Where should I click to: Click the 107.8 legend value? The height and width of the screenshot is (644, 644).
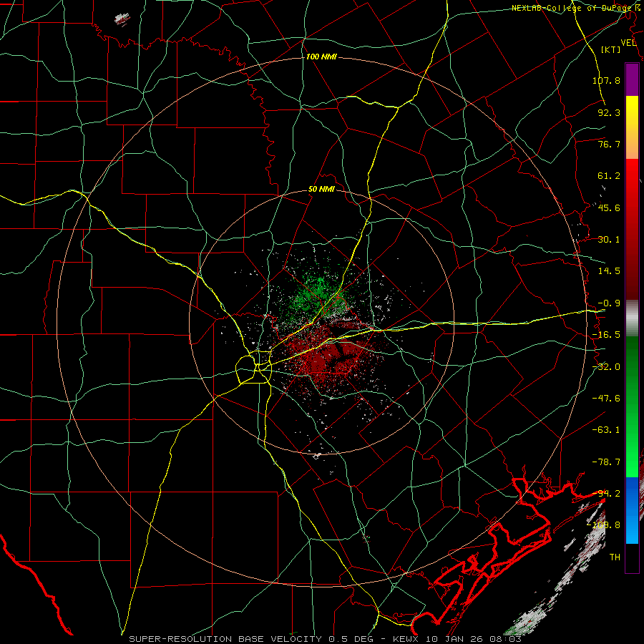606,80
